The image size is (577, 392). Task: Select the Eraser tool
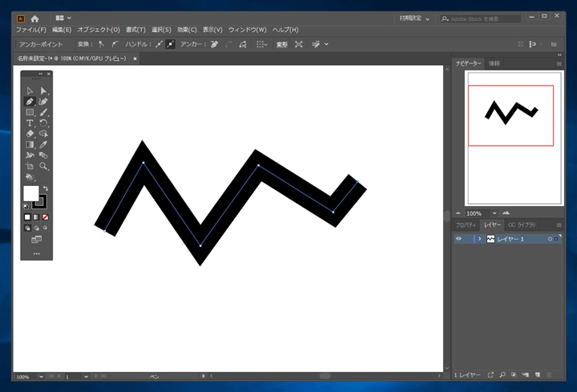coord(30,134)
